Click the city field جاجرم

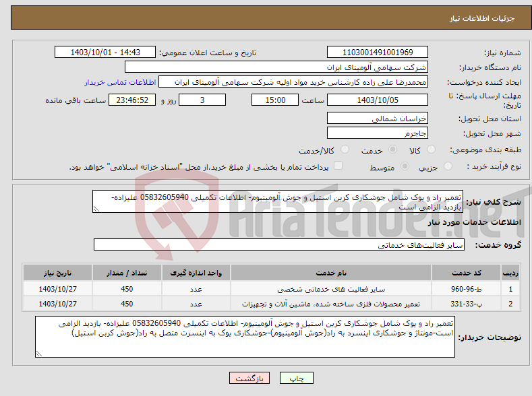tap(378, 133)
